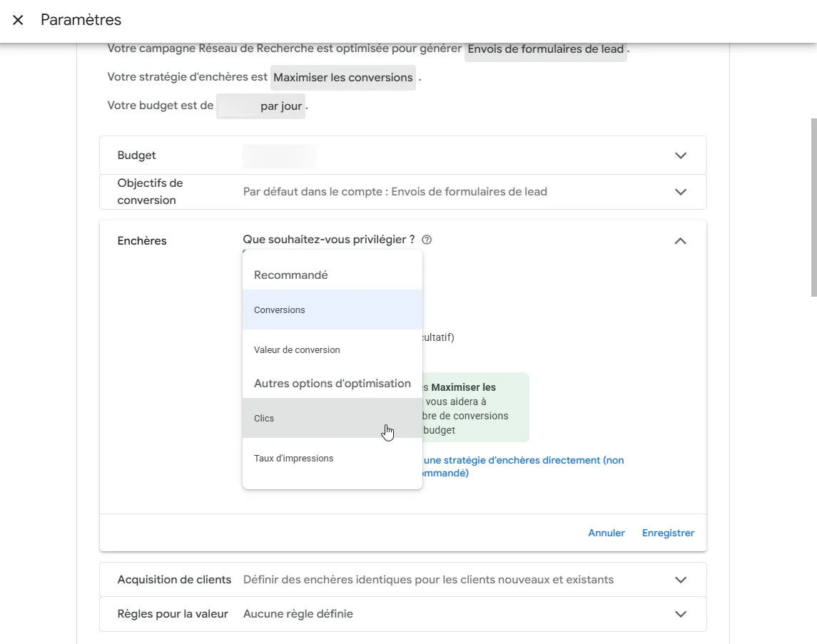Open the help icon beside 'Que souhaitez-vous privilégier ?'
Image resolution: width=817 pixels, height=644 pixels.
pyautogui.click(x=426, y=240)
